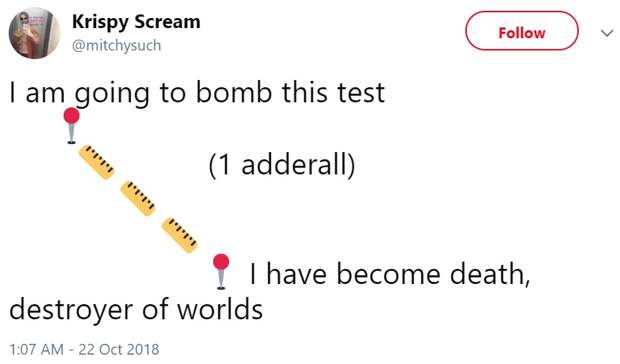620x364 pixels.
Task: Click the '(1 adderall)' text
Action: [282, 165]
